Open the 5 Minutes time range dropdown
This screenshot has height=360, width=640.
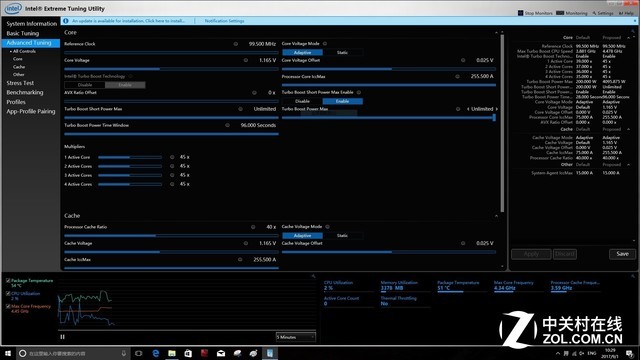coord(296,337)
